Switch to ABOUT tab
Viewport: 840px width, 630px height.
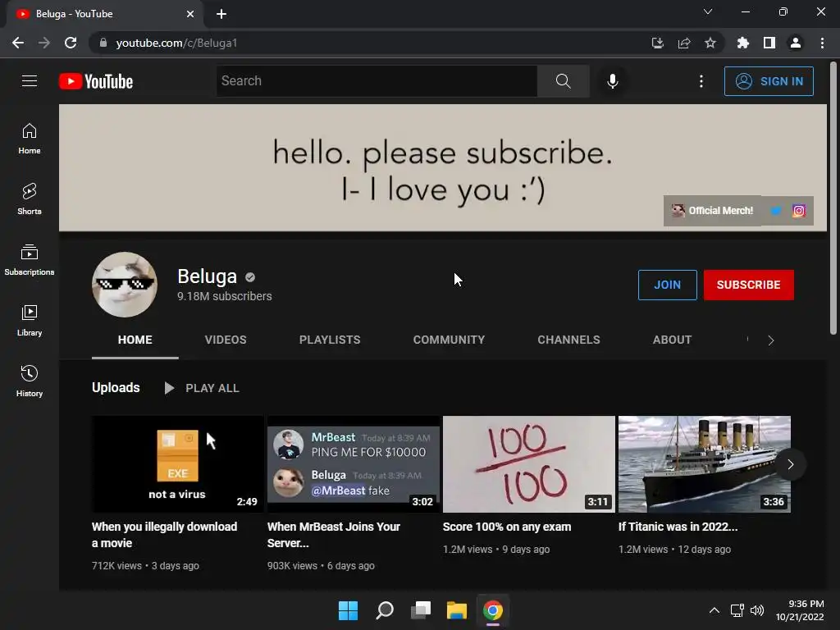[673, 340]
